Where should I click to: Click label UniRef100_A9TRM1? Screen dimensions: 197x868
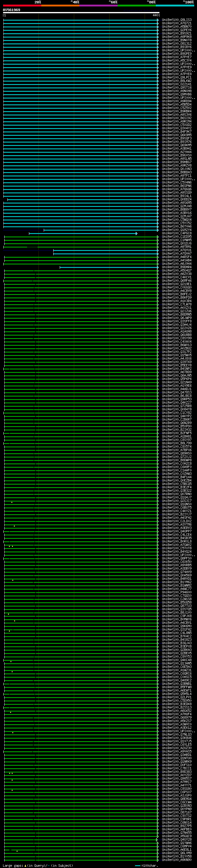(x=177, y=247)
